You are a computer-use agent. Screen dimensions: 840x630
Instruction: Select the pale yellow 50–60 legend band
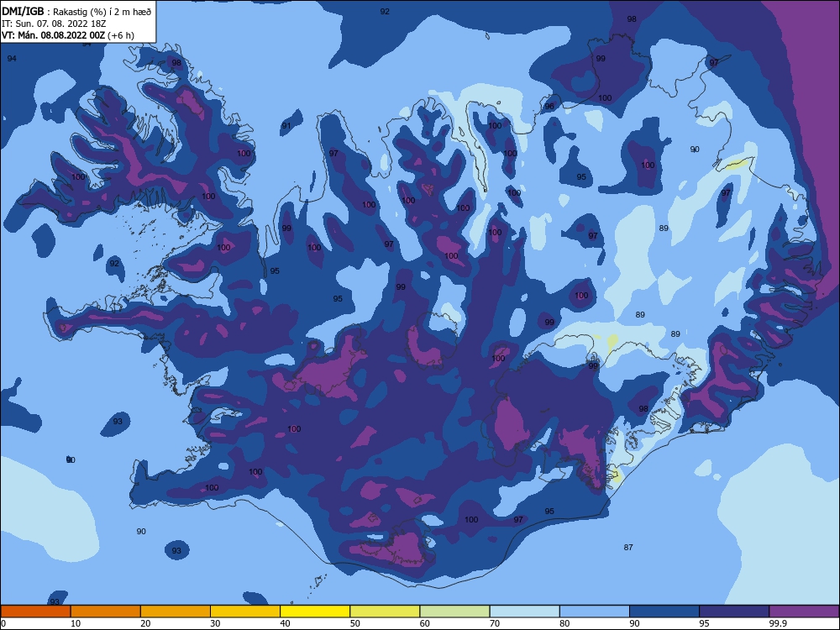point(385,612)
